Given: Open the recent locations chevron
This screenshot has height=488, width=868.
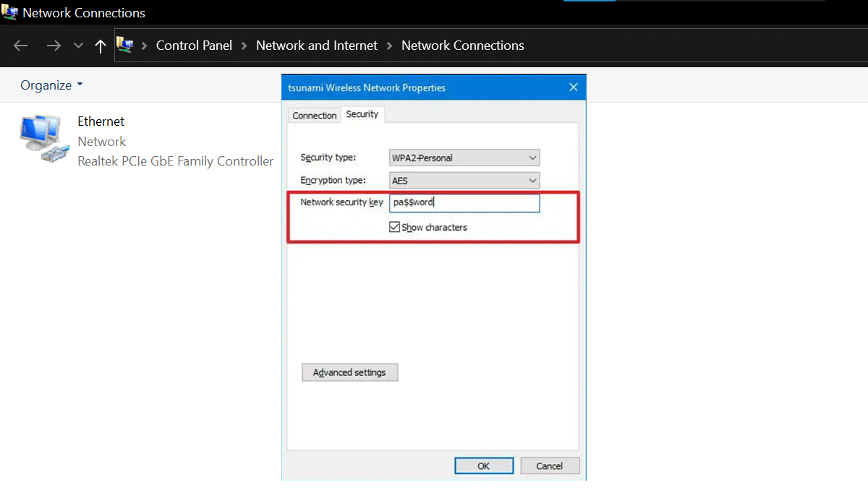Looking at the screenshot, I should (x=78, y=46).
